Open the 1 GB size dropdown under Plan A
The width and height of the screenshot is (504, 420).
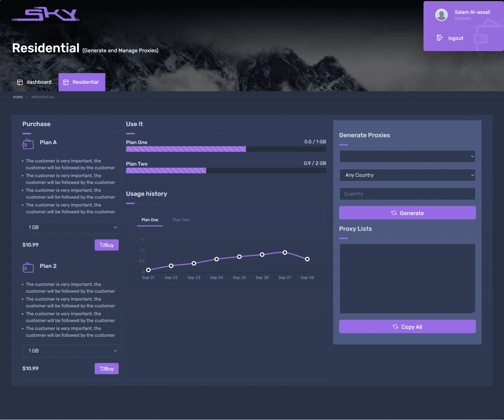70,227
